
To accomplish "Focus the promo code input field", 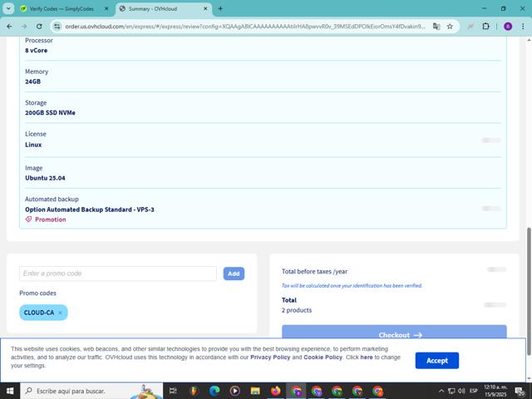I will (118, 273).
